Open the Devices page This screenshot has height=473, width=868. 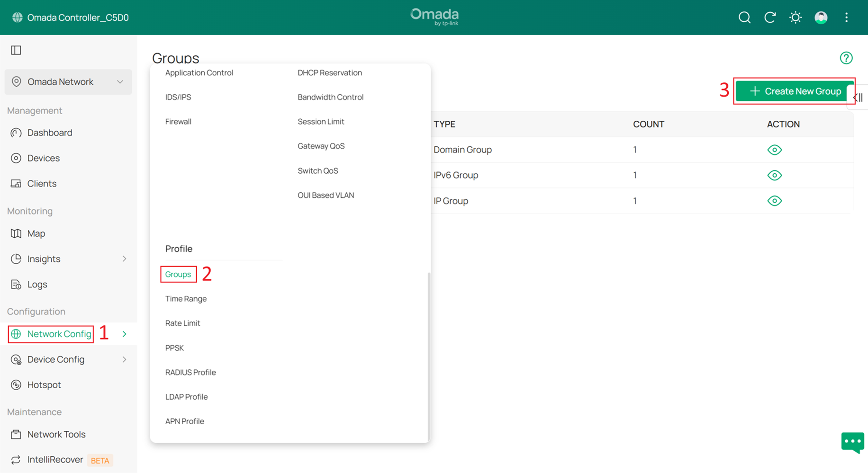[x=44, y=158]
